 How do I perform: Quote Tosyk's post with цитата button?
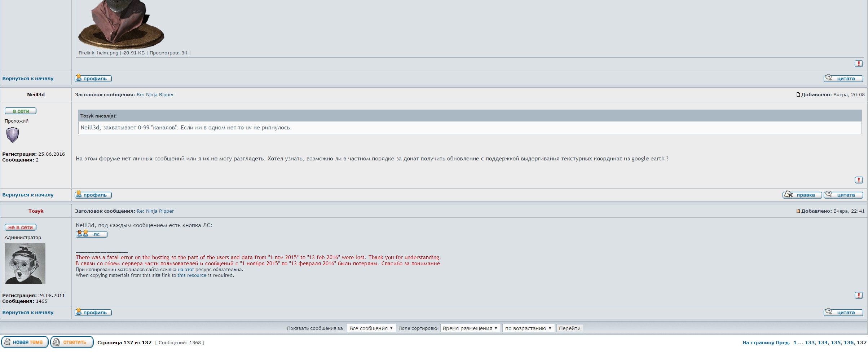[x=843, y=313]
